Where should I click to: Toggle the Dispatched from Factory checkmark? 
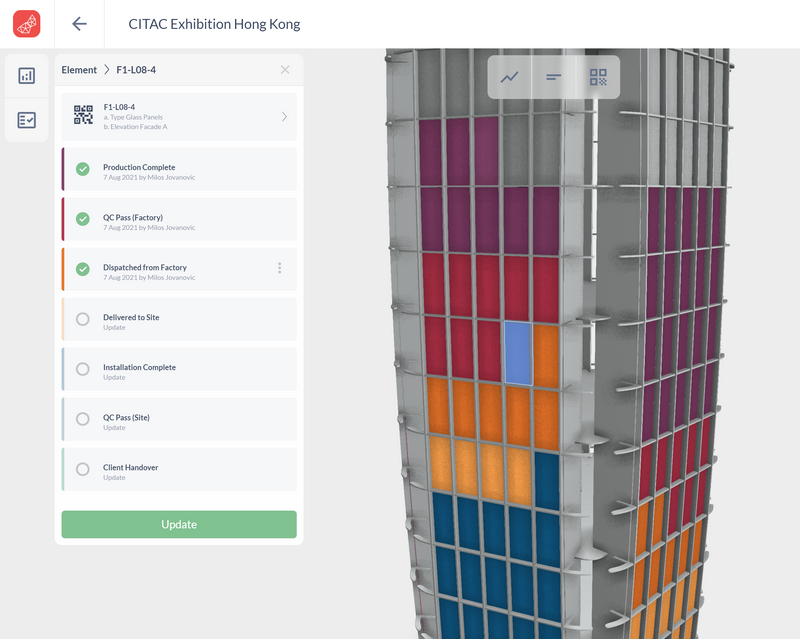pyautogui.click(x=83, y=269)
